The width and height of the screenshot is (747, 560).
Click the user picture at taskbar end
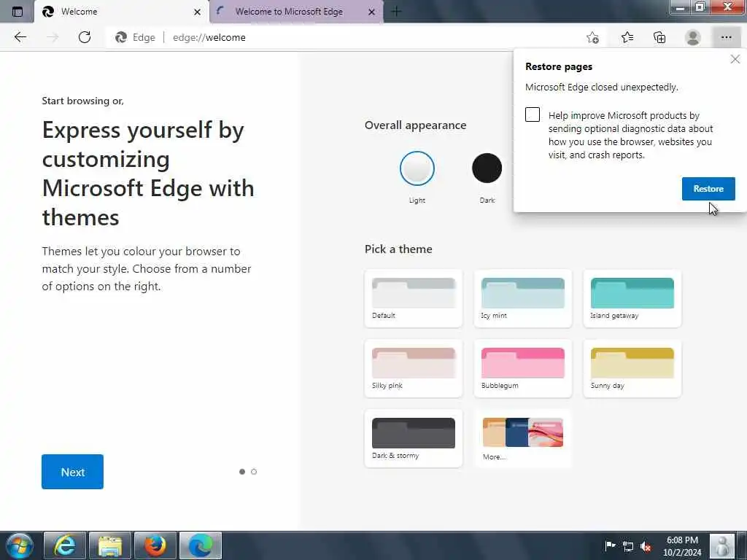tap(722, 545)
